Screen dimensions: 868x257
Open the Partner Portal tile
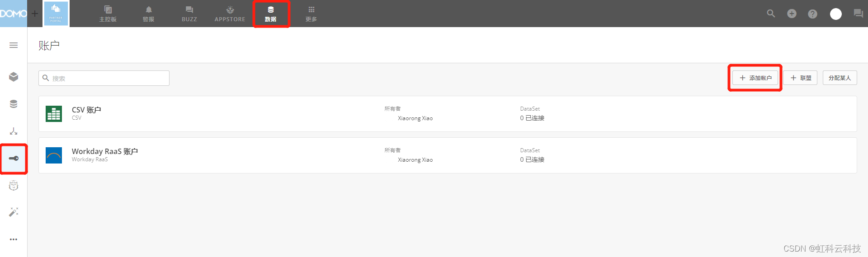tap(56, 14)
